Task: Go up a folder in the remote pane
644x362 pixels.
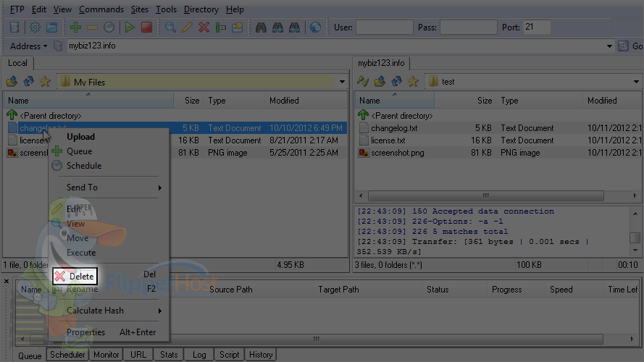Action: click(380, 81)
